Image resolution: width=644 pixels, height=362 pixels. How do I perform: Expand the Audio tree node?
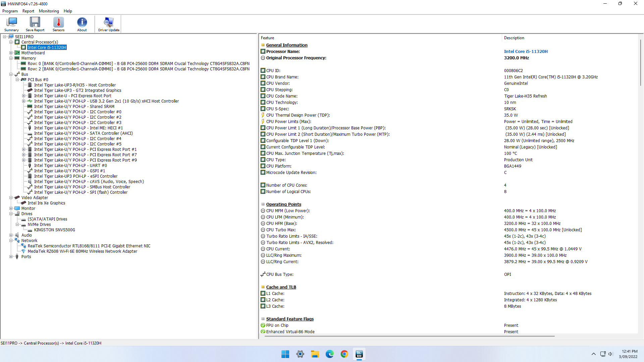coord(11,235)
